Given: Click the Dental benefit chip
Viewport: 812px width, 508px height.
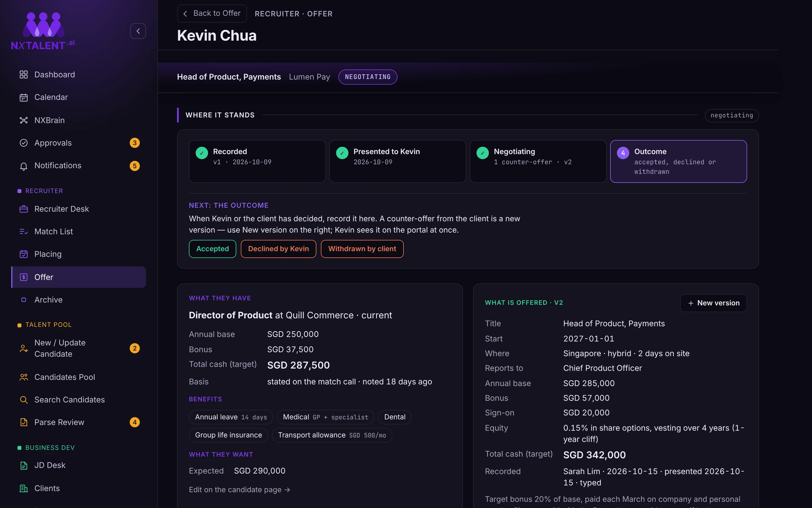Looking at the screenshot, I should tap(394, 417).
